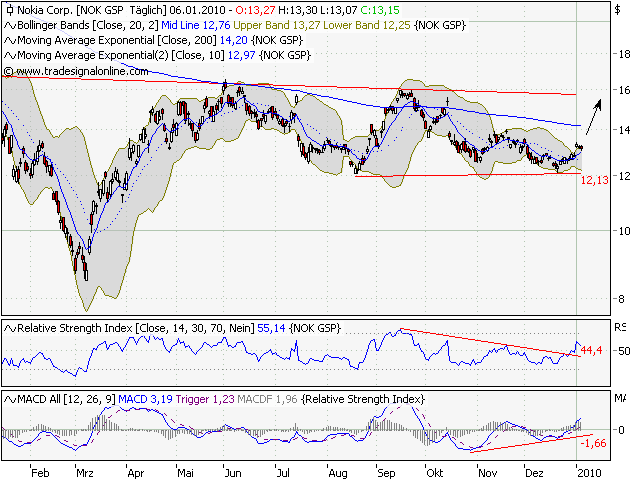This screenshot has width=640, height=480.
Task: Click the Upper Band 13,27 value
Action: tap(277, 25)
